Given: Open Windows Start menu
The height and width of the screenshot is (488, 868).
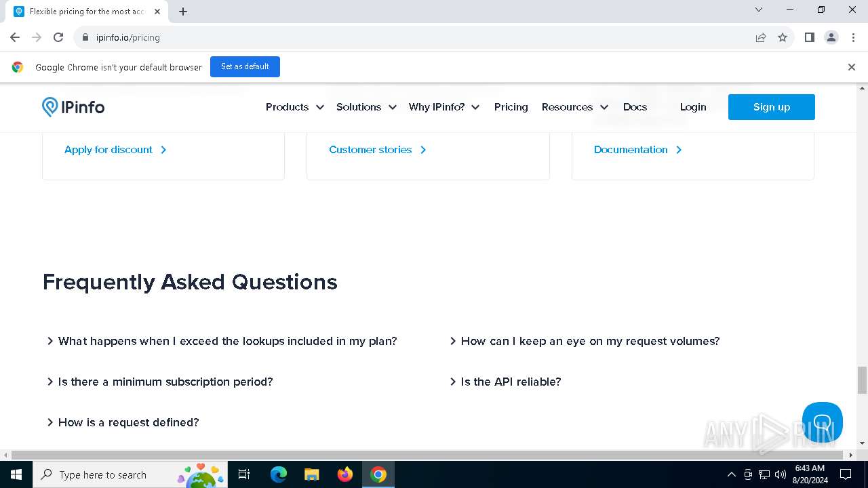Looking at the screenshot, I should [x=16, y=474].
